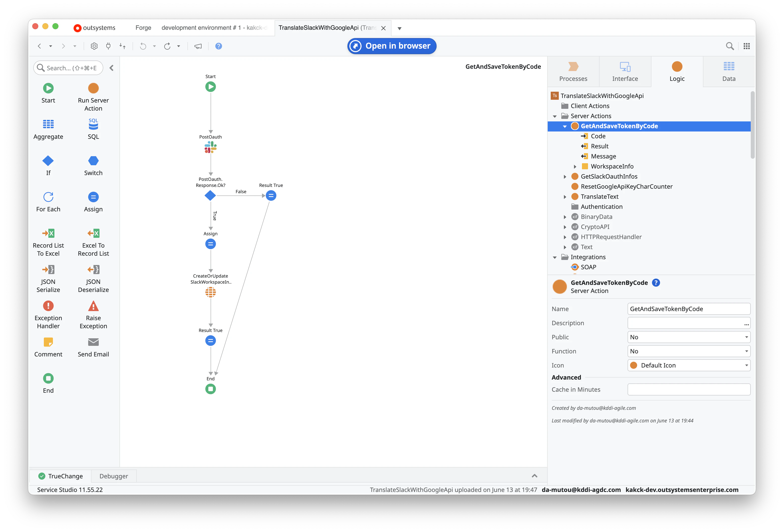The height and width of the screenshot is (532, 784).
Task: Select the Send Email tool
Action: point(93,347)
